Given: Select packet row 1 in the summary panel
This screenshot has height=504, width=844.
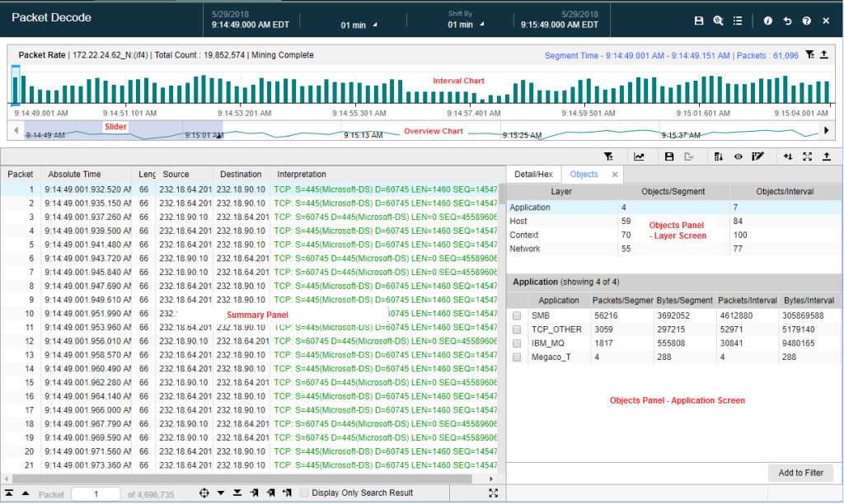Looking at the screenshot, I should pos(249,189).
